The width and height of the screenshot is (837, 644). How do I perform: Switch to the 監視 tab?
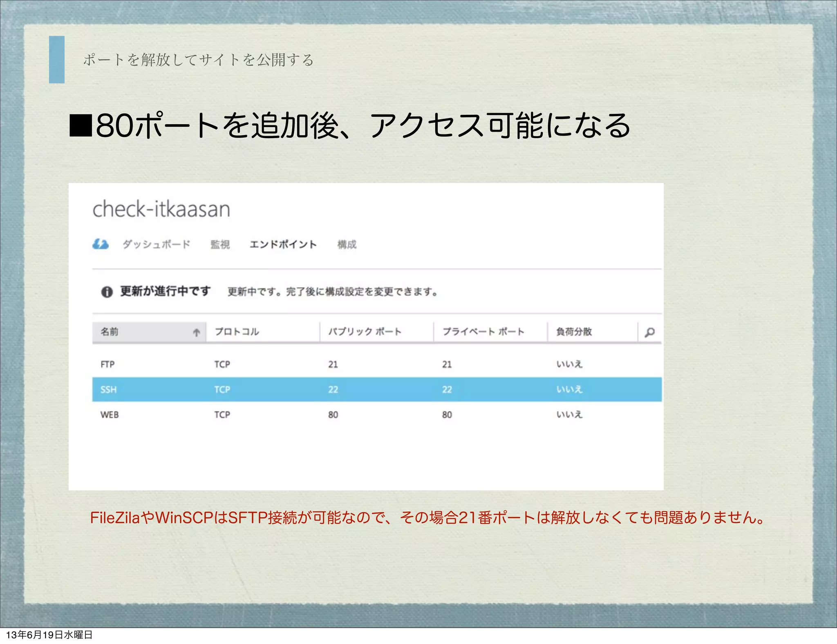[220, 244]
